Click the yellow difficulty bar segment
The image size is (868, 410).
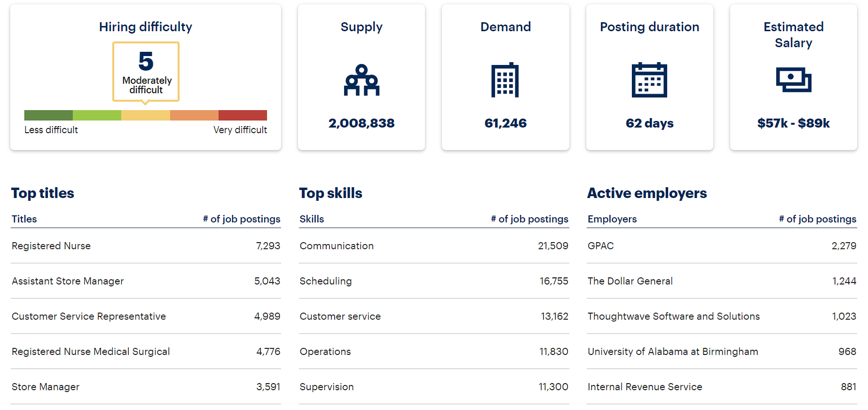[x=145, y=115]
